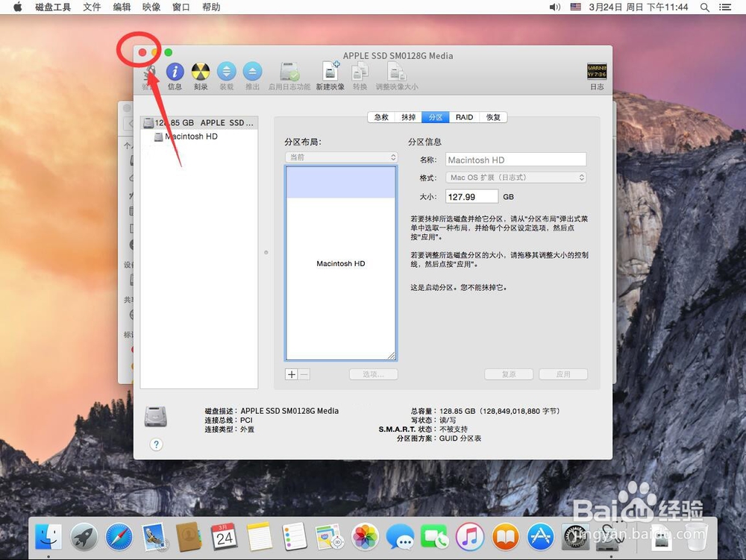The width and height of the screenshot is (746, 560).
Task: Open the 映像 menu
Action: coord(151,7)
